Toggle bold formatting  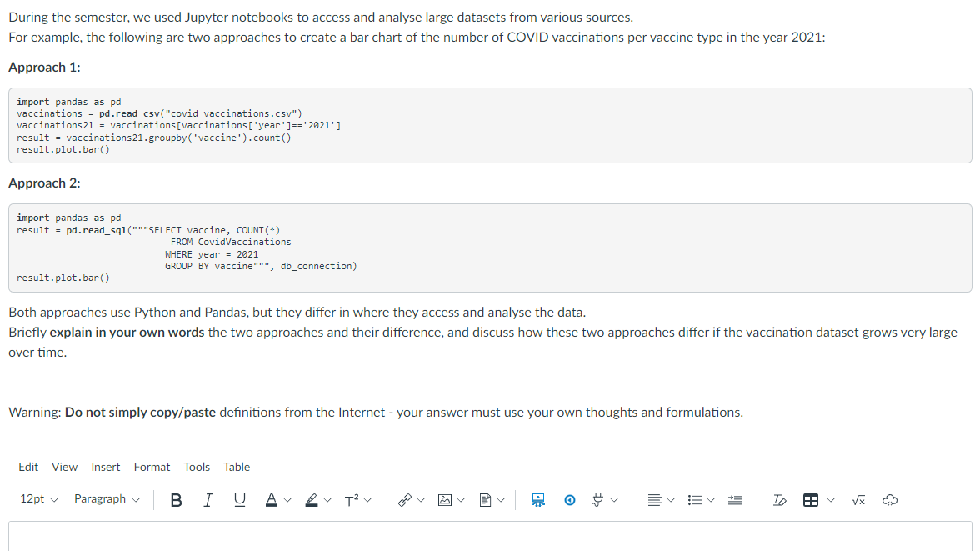point(177,499)
